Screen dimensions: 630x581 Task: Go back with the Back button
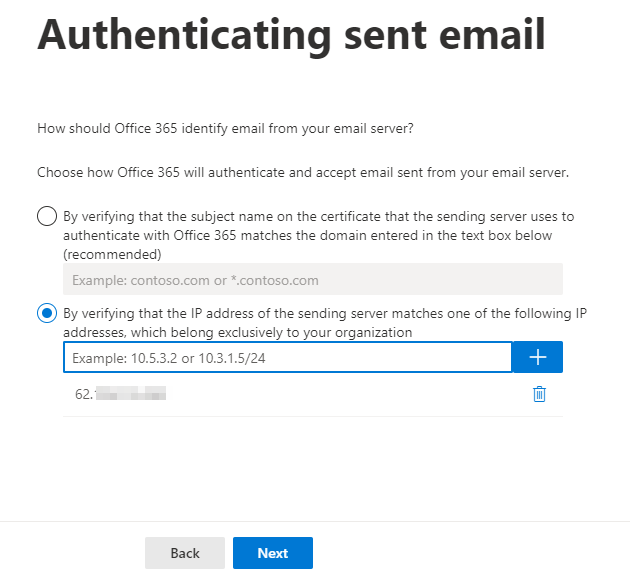(x=185, y=553)
